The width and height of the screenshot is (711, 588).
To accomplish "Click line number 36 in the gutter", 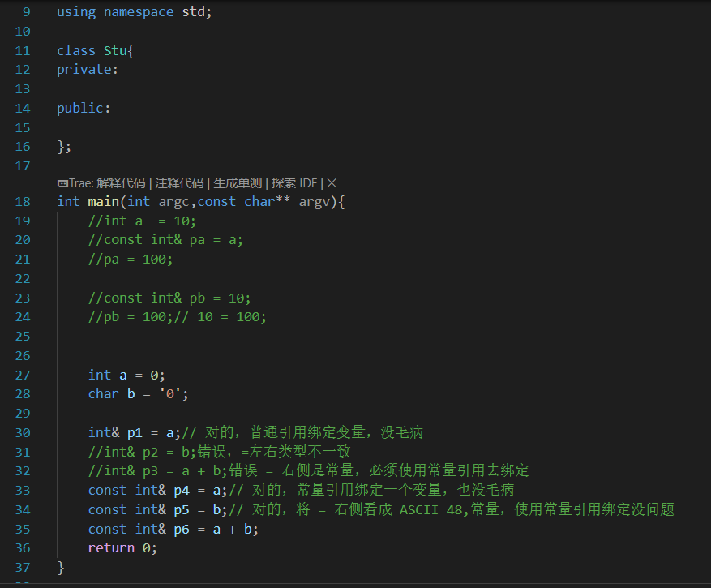I will [x=23, y=548].
